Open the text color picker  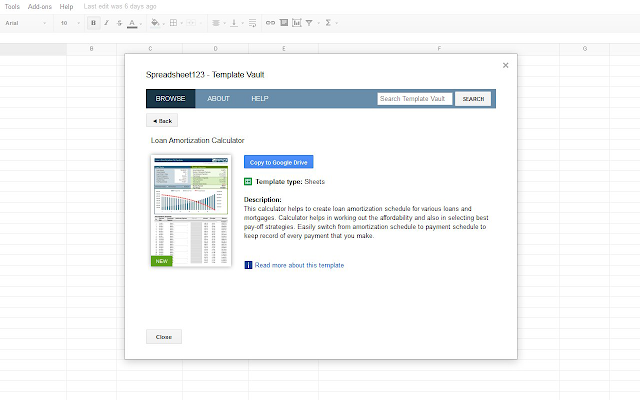click(x=132, y=23)
